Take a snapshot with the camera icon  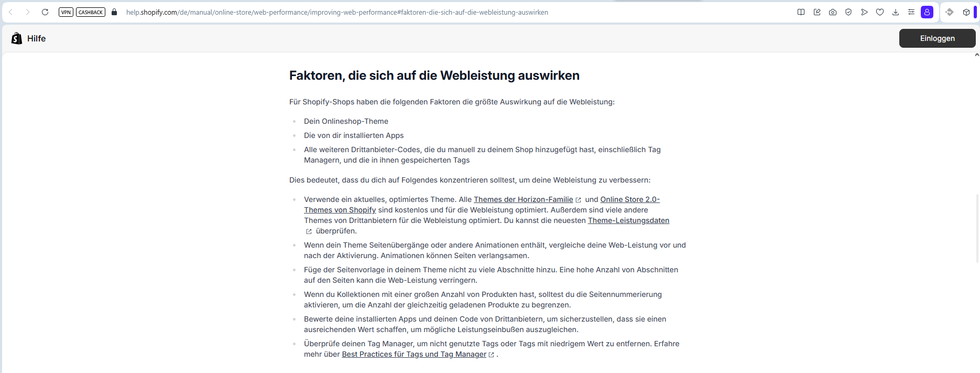point(833,12)
